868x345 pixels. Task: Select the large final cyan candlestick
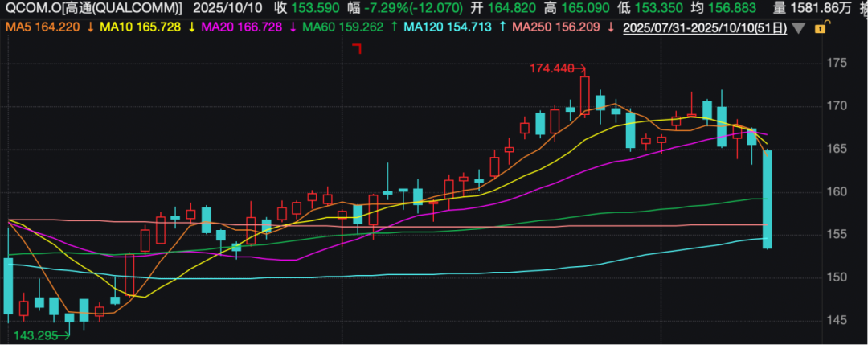[768, 199]
